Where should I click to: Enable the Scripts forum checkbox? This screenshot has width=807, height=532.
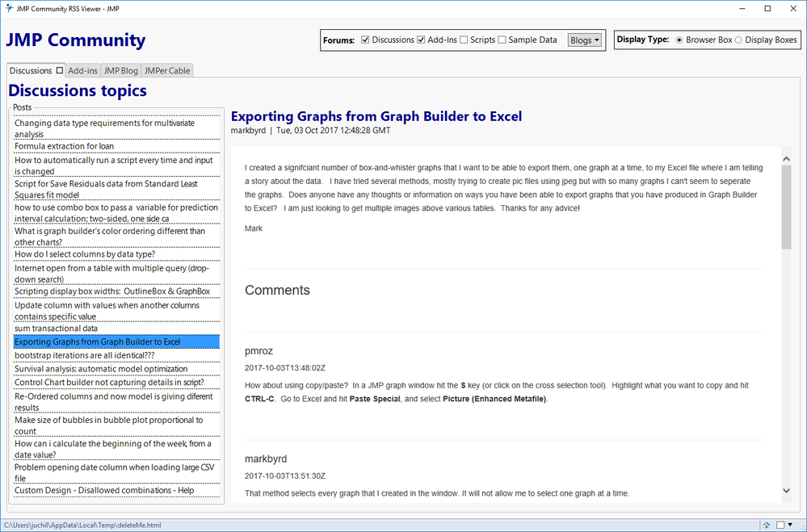click(463, 40)
